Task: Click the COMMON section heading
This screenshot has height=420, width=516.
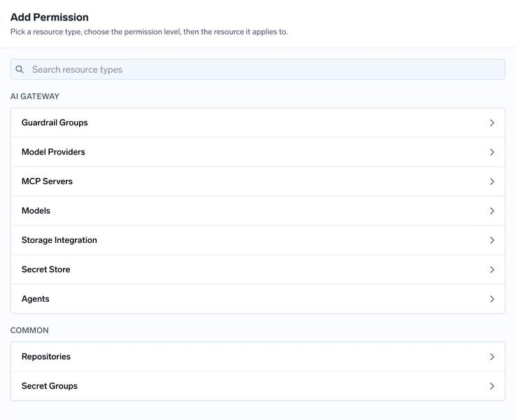Action: 29,330
